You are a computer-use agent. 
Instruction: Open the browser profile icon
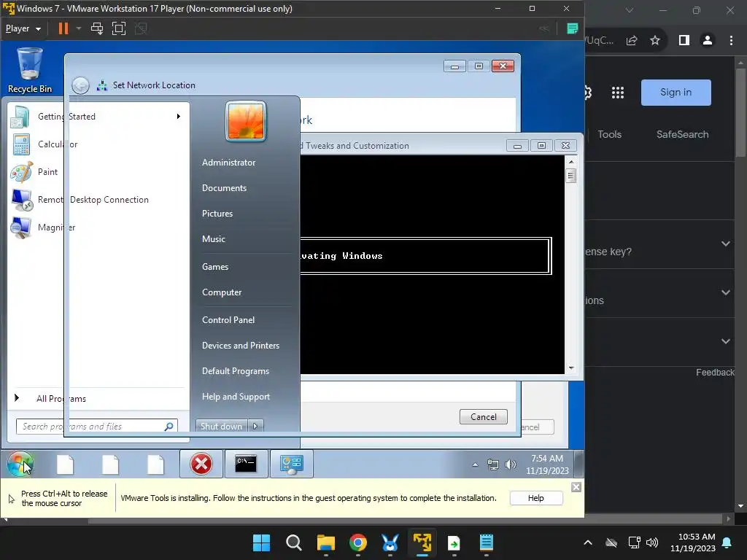point(708,41)
